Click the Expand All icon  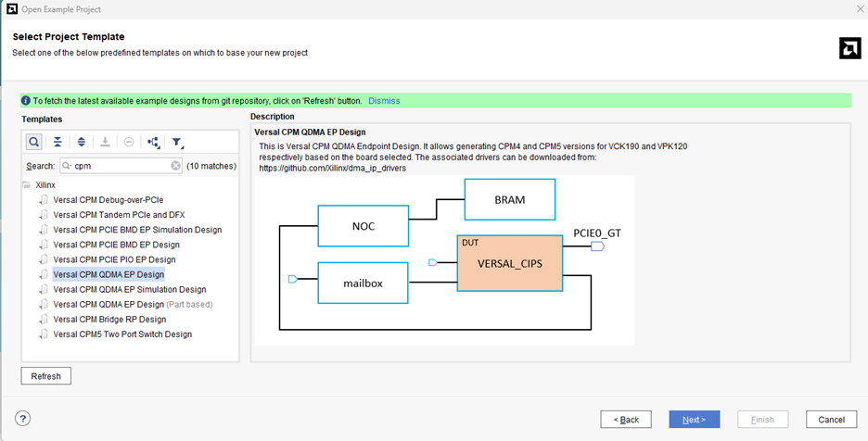coord(82,142)
